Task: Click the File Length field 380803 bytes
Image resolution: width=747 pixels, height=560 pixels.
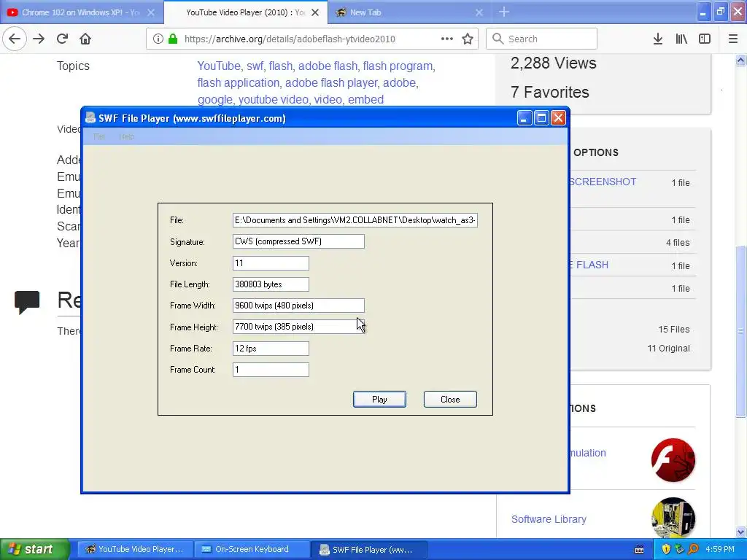Action: tap(271, 284)
